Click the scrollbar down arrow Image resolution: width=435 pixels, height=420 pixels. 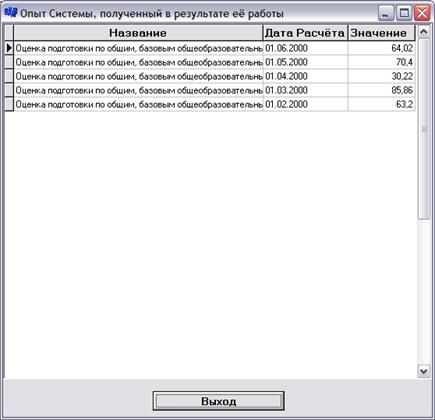click(x=424, y=371)
